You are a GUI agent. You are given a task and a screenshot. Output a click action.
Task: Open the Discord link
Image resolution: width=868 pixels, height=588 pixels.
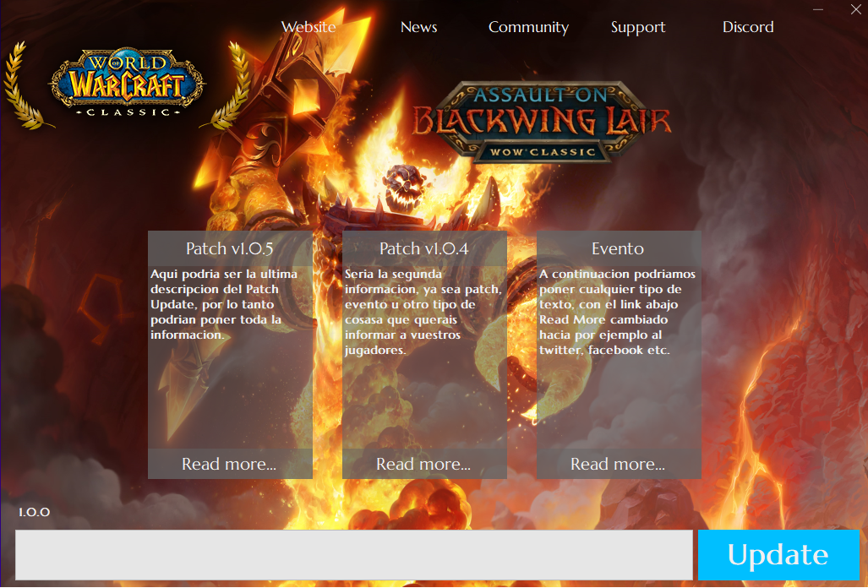point(748,27)
